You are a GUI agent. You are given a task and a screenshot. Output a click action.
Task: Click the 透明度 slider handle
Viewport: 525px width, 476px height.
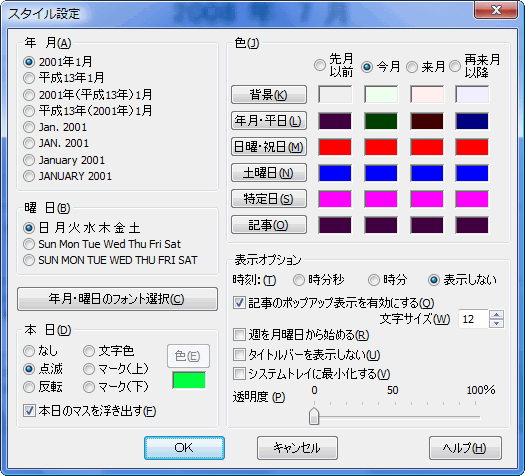(x=314, y=416)
